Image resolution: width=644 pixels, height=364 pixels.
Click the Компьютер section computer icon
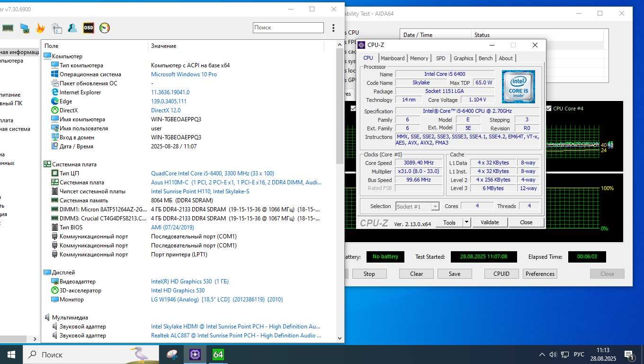(47, 56)
